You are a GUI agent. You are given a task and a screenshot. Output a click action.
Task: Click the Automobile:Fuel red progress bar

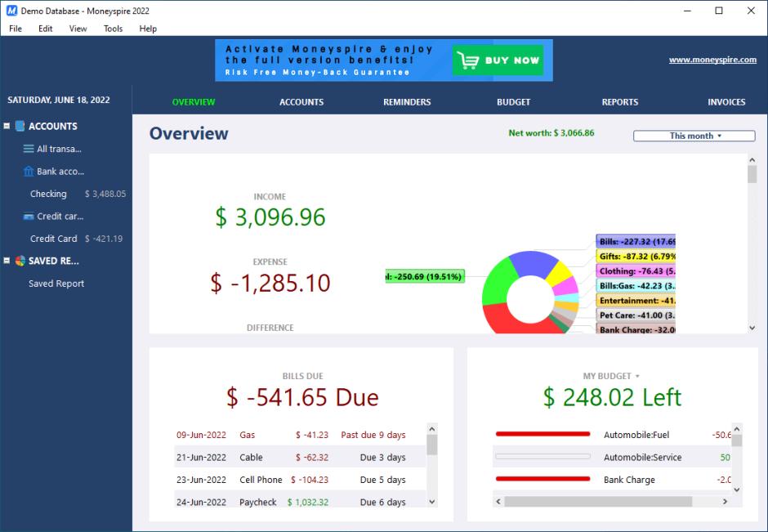[543, 434]
